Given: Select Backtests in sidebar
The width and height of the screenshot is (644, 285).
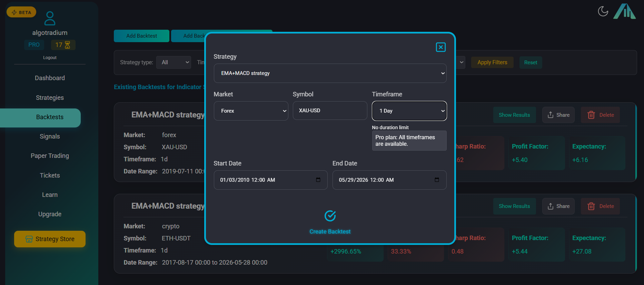Looking at the screenshot, I should 40,118.
